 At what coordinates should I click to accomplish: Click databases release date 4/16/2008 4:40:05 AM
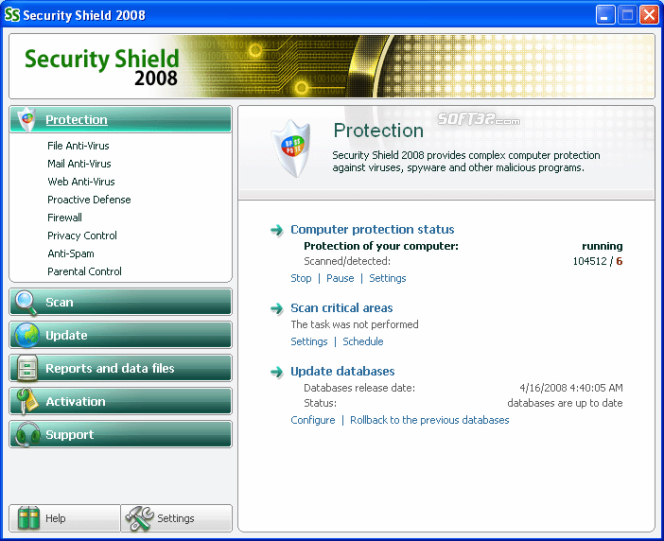[x=571, y=388]
